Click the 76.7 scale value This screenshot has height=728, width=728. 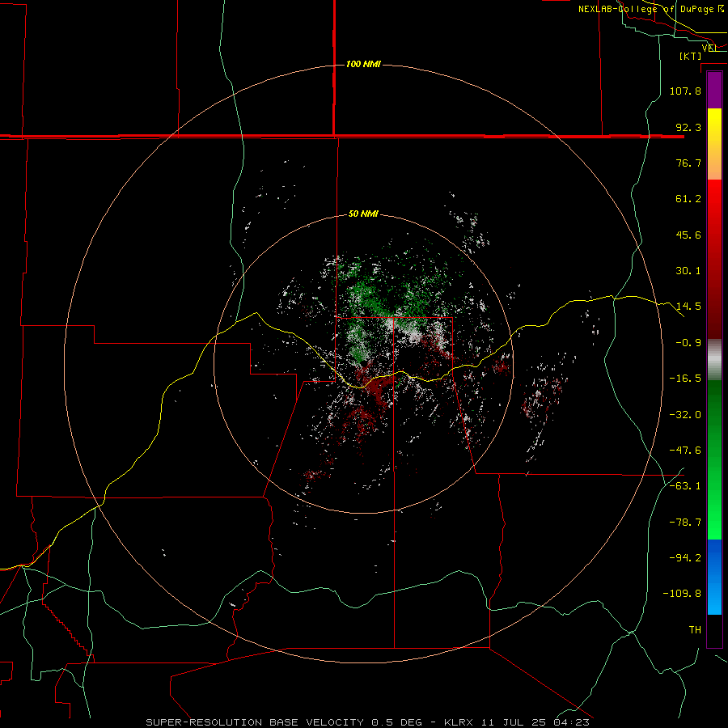point(688,163)
